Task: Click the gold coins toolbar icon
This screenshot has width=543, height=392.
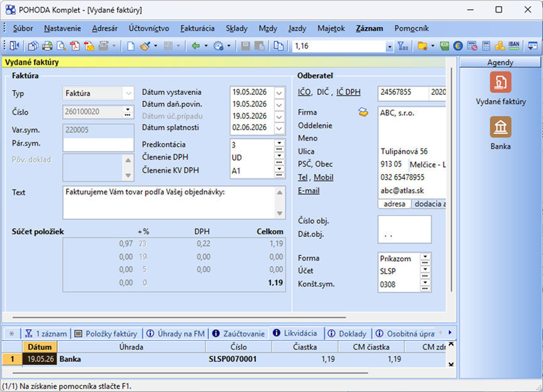Action: (500, 46)
